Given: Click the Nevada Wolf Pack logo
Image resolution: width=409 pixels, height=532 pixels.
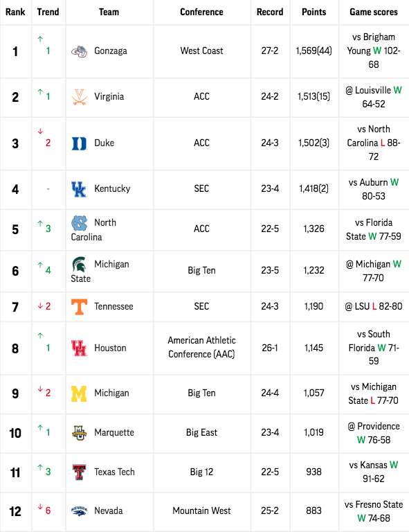Looking at the screenshot, I should click(x=79, y=511).
